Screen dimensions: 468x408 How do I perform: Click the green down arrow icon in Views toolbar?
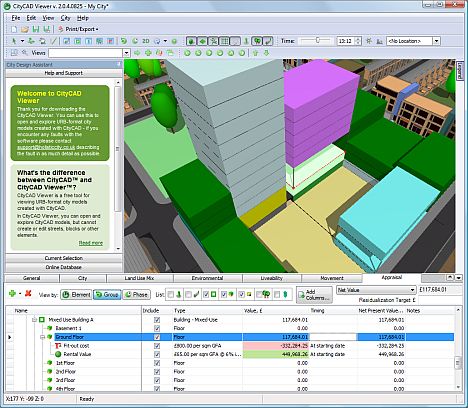tap(266, 53)
